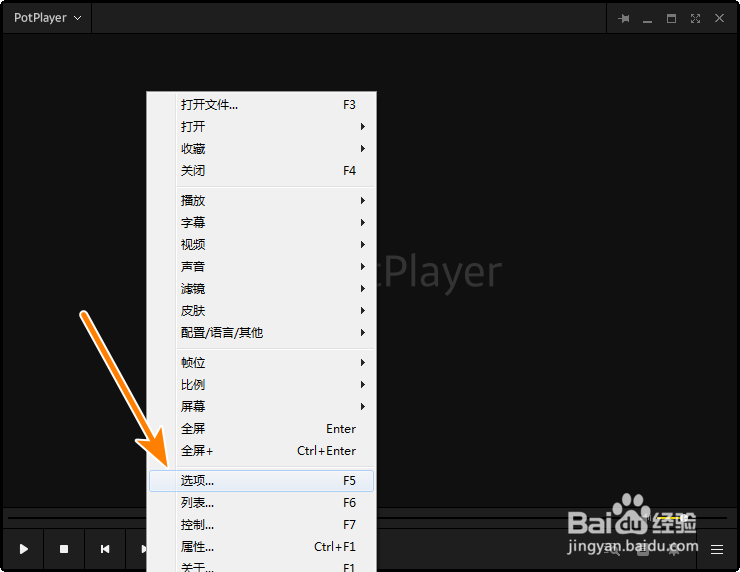Open the 字幕 subtitle submenu
The height and width of the screenshot is (572, 740).
[261, 222]
